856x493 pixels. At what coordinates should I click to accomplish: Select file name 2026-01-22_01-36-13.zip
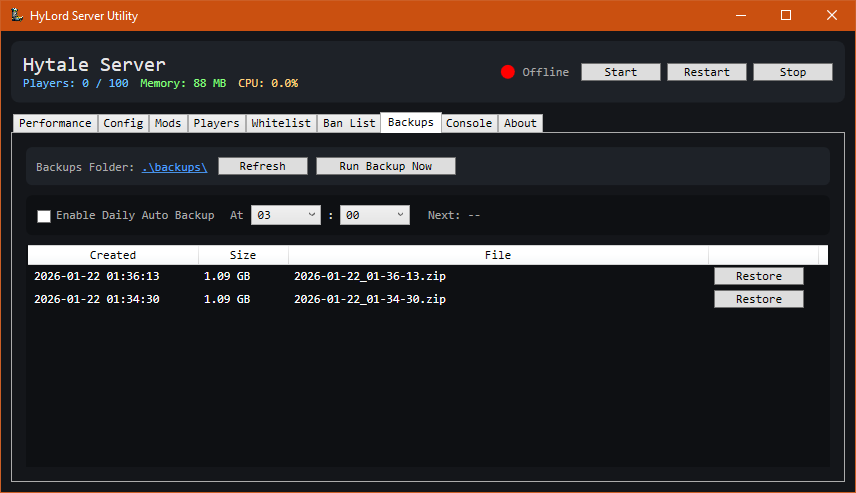pyautogui.click(x=370, y=276)
